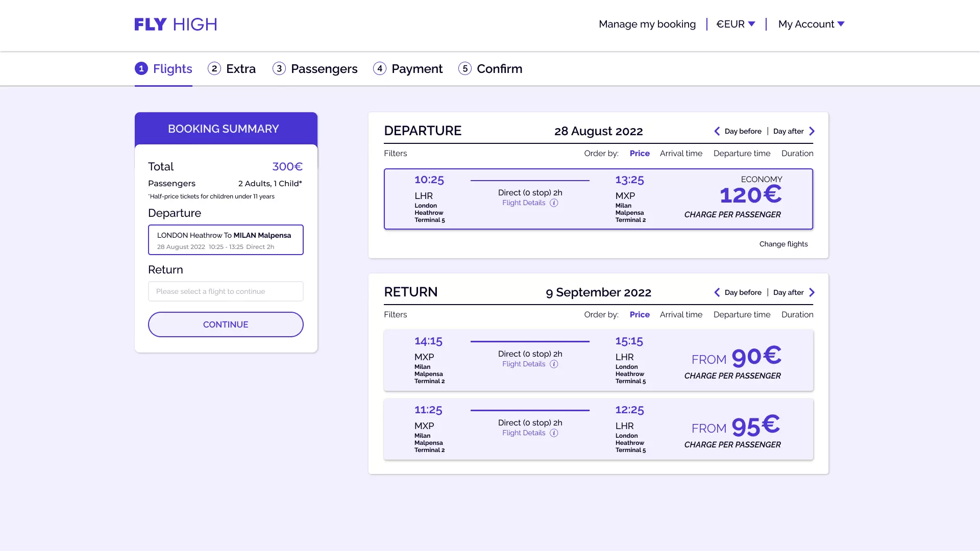Go to next day for departure
Image resolution: width=980 pixels, height=551 pixels.
[812, 131]
